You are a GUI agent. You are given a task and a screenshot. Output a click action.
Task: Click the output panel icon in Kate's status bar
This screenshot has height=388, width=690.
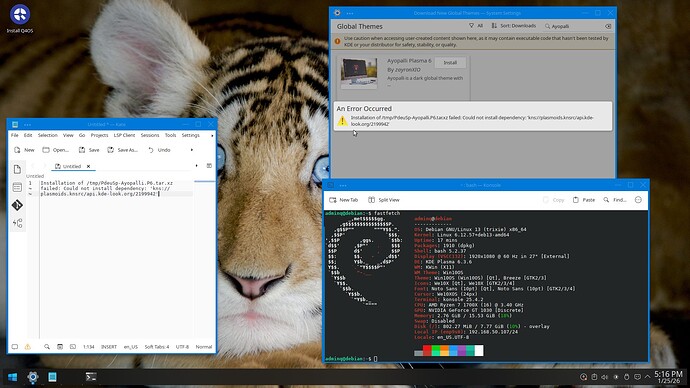[15, 347]
